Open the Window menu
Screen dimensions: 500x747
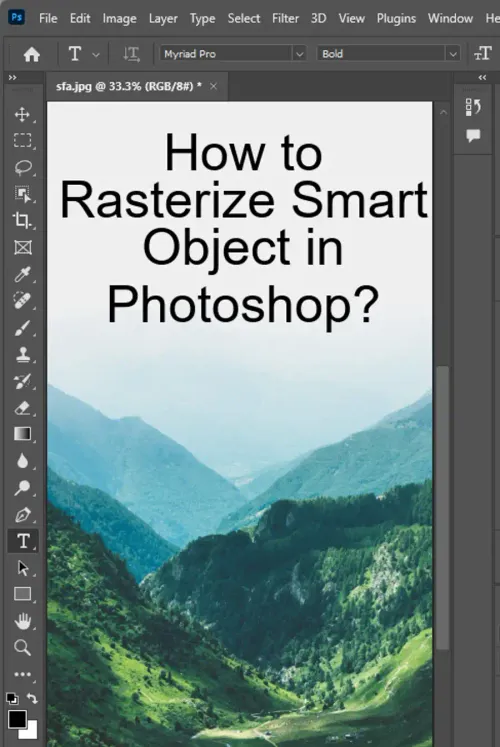coord(450,19)
